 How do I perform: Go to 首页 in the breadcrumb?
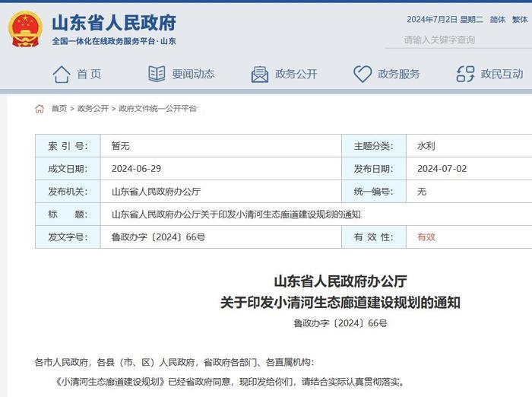point(59,109)
